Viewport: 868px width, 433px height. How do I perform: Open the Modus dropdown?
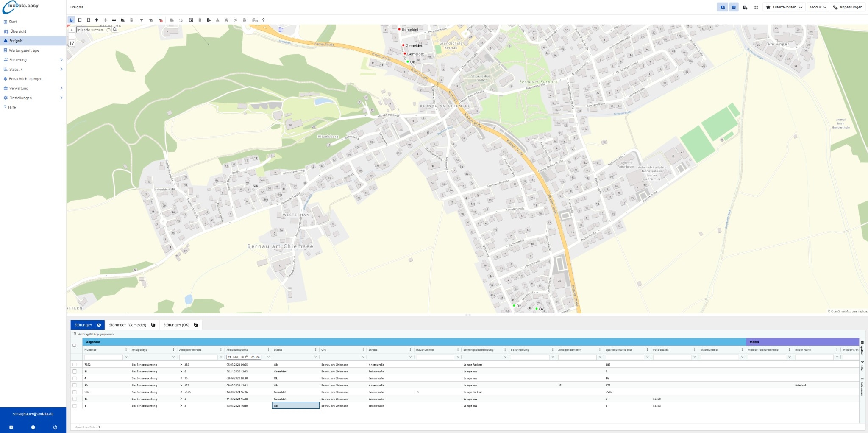(818, 7)
